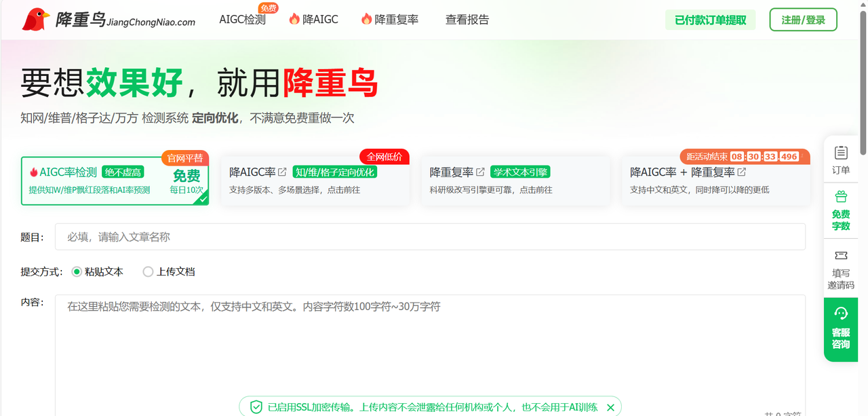Click the 注册/登录 button
This screenshot has height=416, width=868.
click(x=804, y=20)
